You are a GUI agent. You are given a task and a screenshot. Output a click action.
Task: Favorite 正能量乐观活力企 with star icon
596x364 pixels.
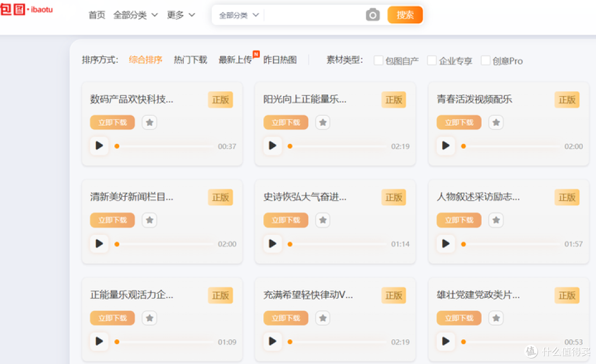pyautogui.click(x=150, y=318)
